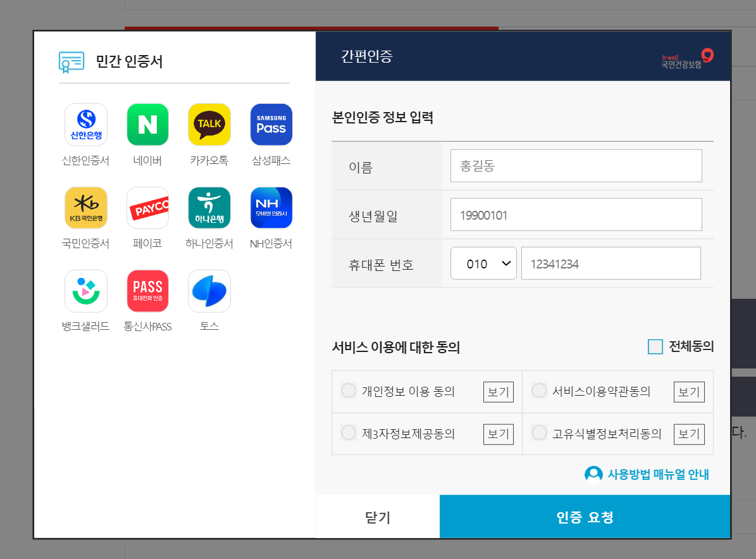Toggle the 서비스이용약관동의 radio
The height and width of the screenshot is (559, 756).
click(539, 390)
